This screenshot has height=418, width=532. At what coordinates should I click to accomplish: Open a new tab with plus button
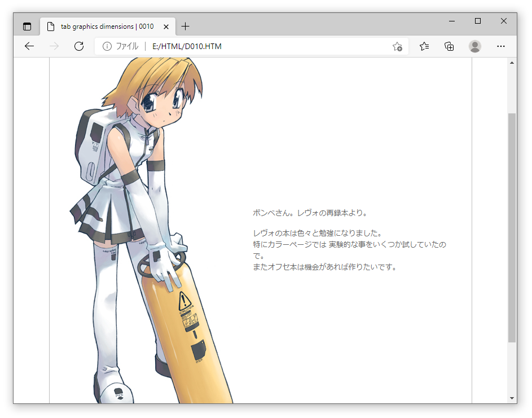[x=185, y=27]
